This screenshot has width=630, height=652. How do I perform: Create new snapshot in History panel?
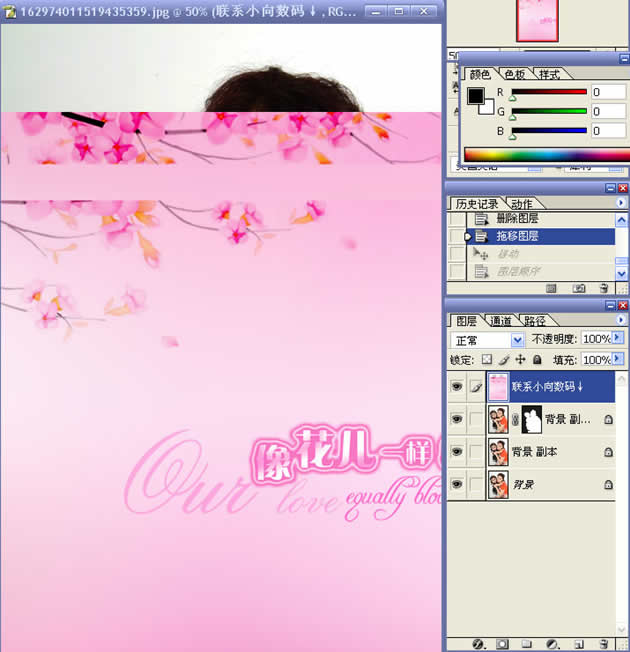579,288
